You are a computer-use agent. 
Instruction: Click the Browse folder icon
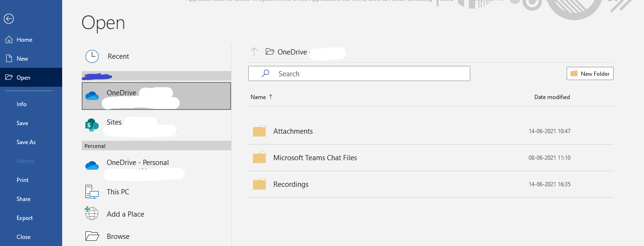coord(92,236)
